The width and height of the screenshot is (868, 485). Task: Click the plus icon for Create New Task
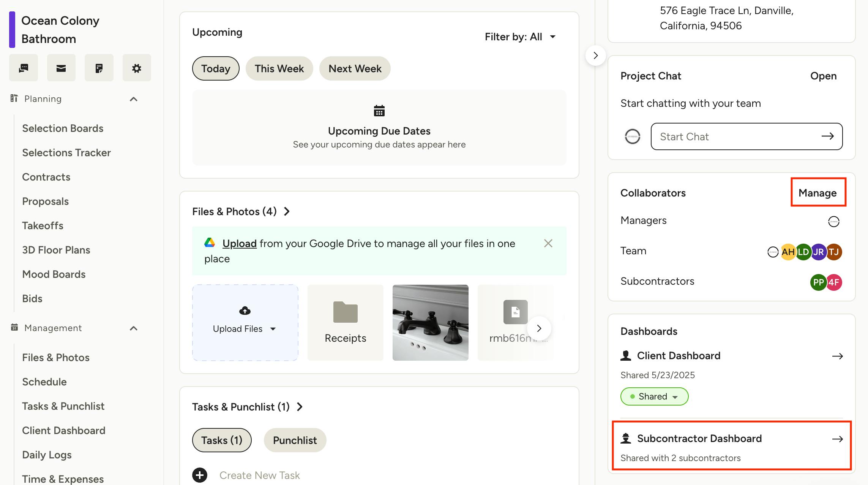200,475
